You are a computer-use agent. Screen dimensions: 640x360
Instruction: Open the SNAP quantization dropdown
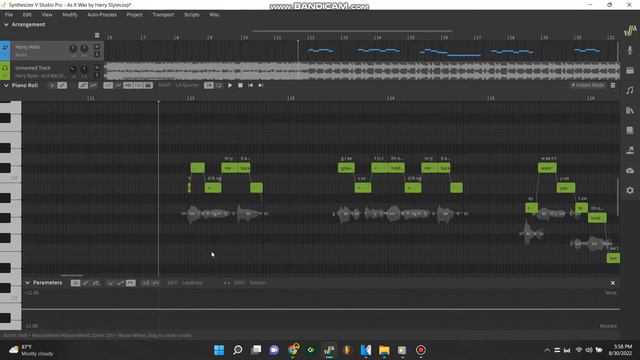point(187,85)
